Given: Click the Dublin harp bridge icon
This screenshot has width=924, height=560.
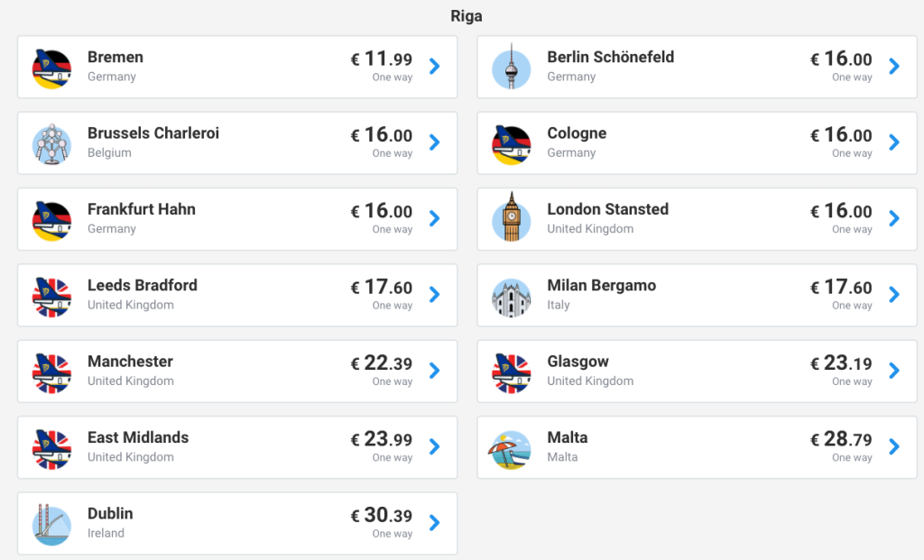Looking at the screenshot, I should tap(52, 523).
